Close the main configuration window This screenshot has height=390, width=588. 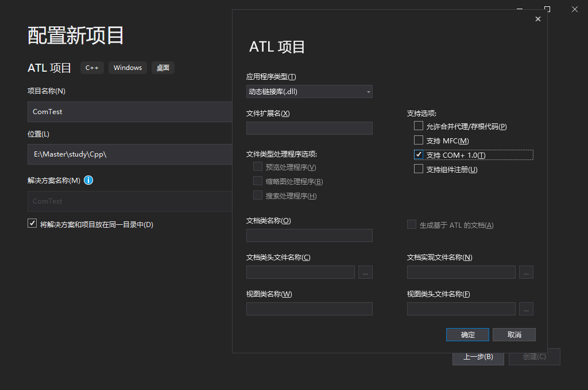click(x=574, y=9)
